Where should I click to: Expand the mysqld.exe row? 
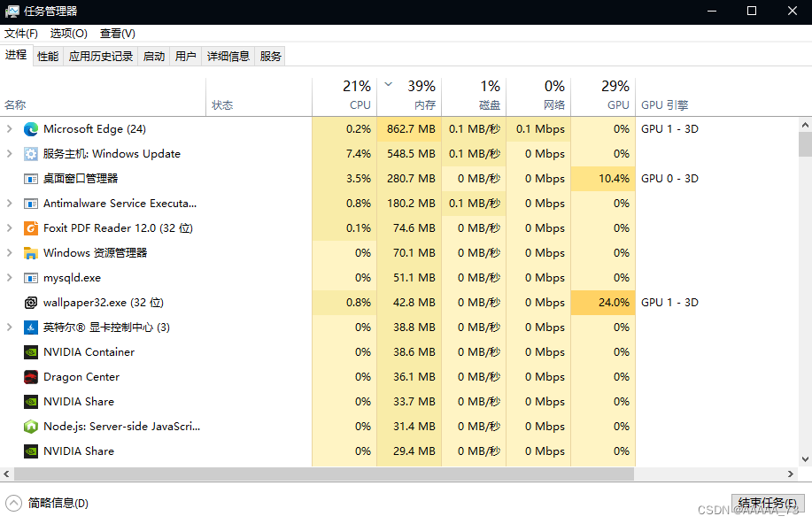coord(10,278)
